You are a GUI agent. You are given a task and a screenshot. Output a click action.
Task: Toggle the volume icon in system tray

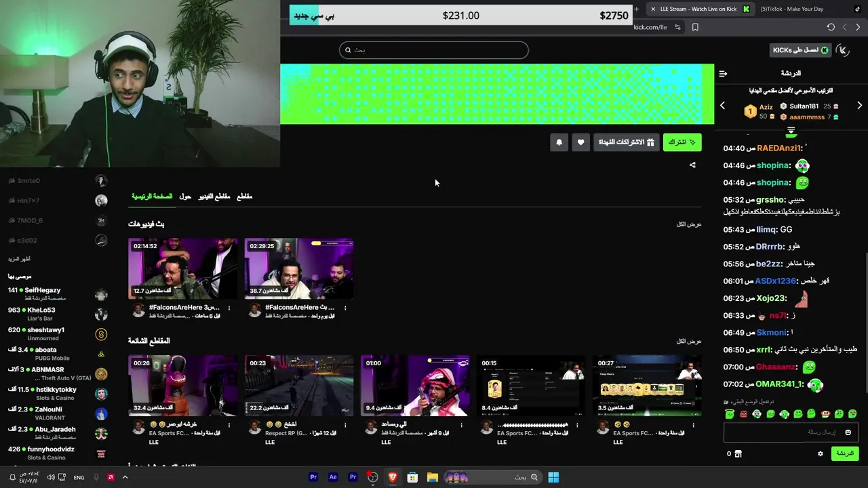pos(51,477)
